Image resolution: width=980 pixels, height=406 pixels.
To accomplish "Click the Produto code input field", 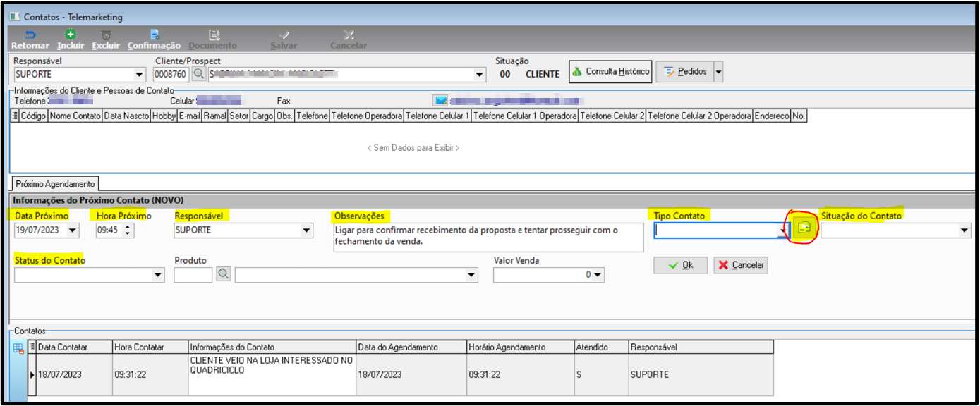I will click(193, 275).
